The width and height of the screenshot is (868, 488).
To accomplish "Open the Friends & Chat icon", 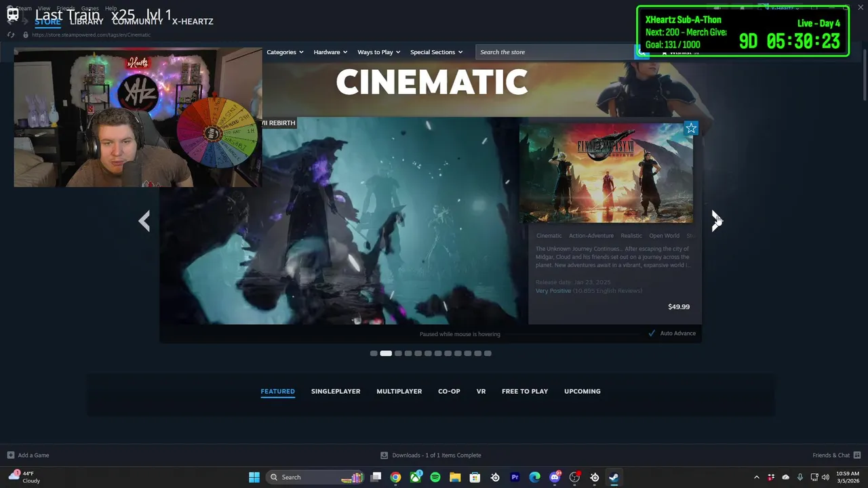I will click(857, 455).
